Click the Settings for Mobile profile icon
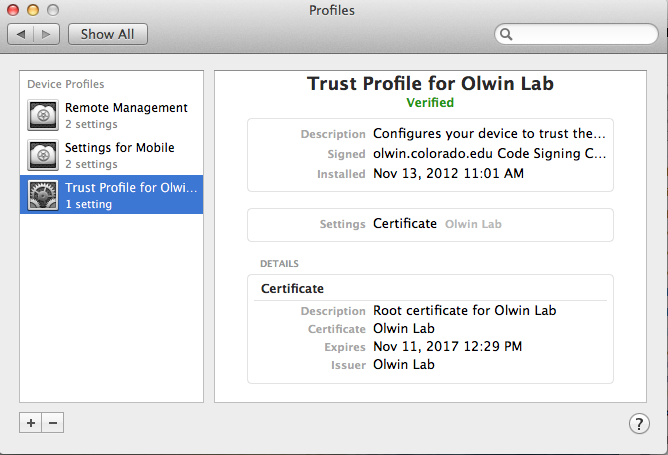This screenshot has width=668, height=455. (x=43, y=156)
